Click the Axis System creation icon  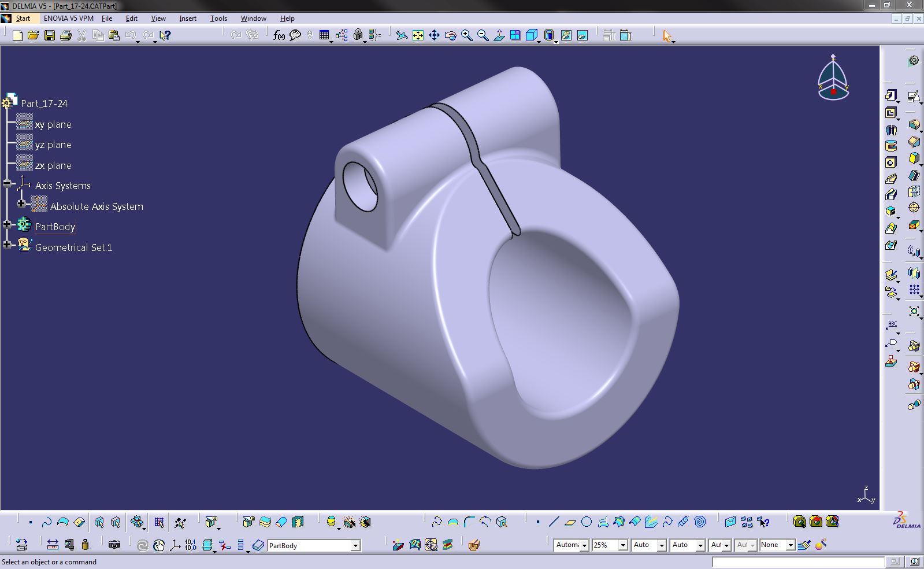175,545
